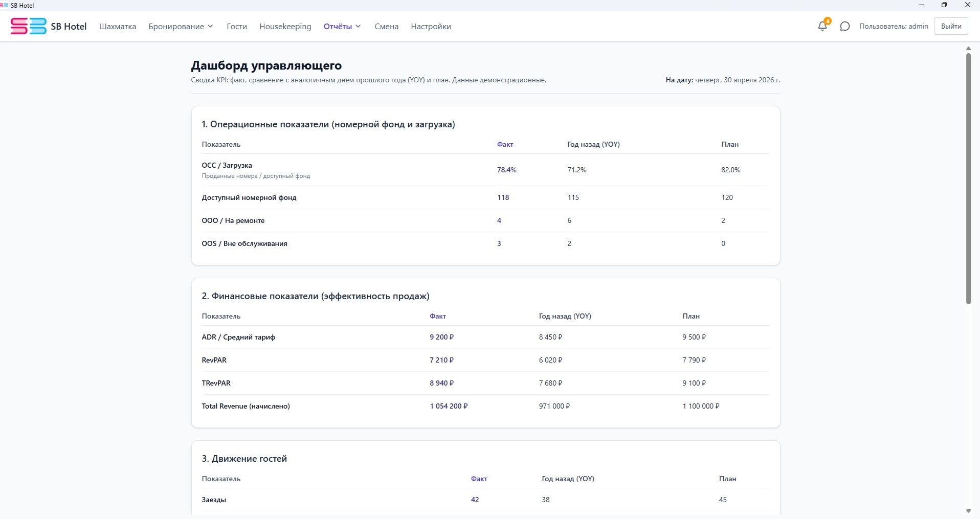Click section title Операционные показатели
Image resolution: width=980 pixels, height=519 pixels.
coord(328,124)
